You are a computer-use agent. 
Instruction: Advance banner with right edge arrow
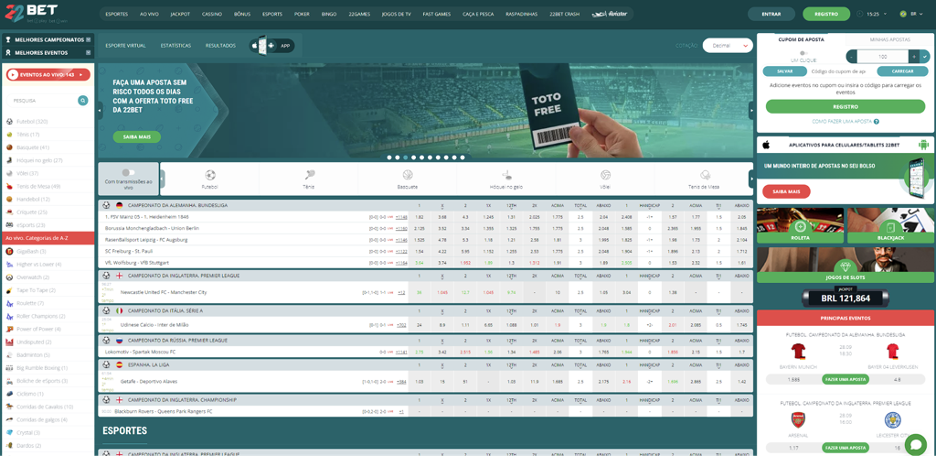pyautogui.click(x=751, y=110)
